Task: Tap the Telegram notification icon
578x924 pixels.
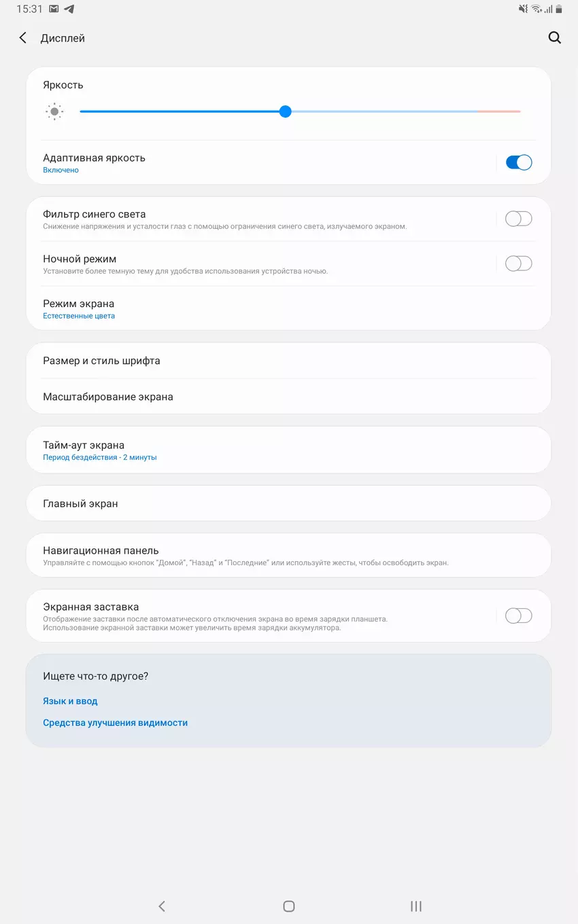Action: pos(69,9)
